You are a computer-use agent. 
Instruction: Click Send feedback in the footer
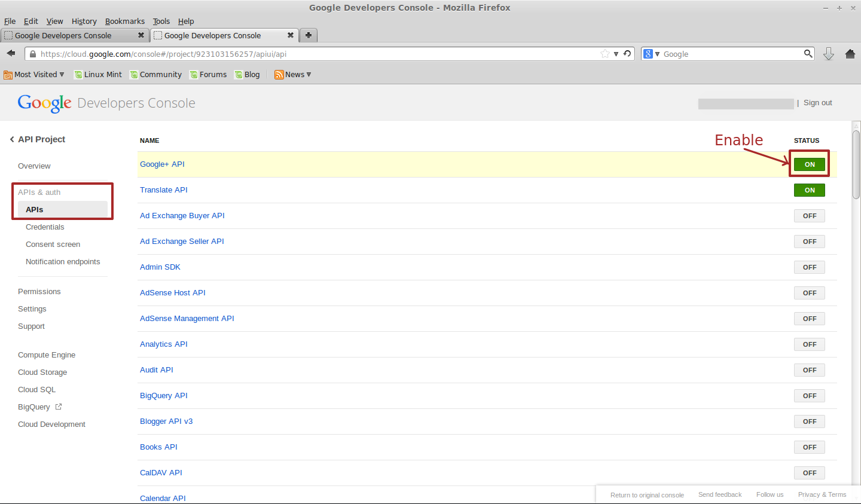(720, 495)
